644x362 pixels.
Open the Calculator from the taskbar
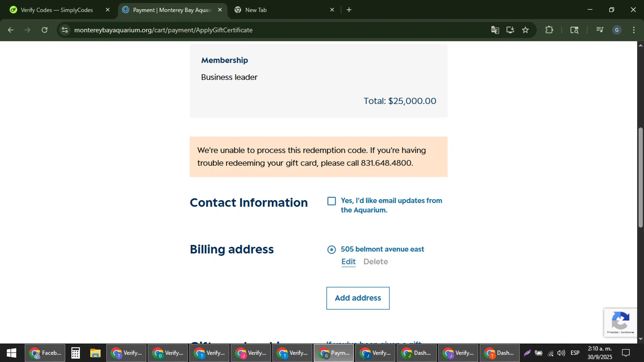(x=76, y=353)
